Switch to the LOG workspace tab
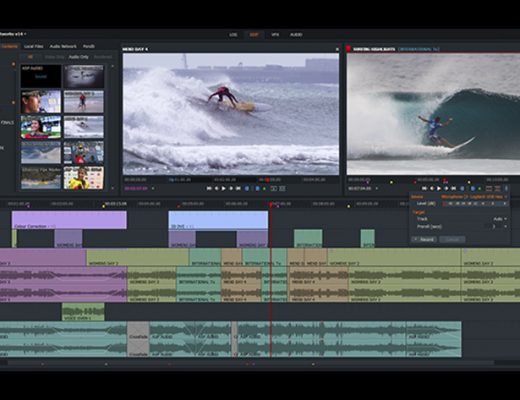This screenshot has height=400, width=520. [x=233, y=35]
